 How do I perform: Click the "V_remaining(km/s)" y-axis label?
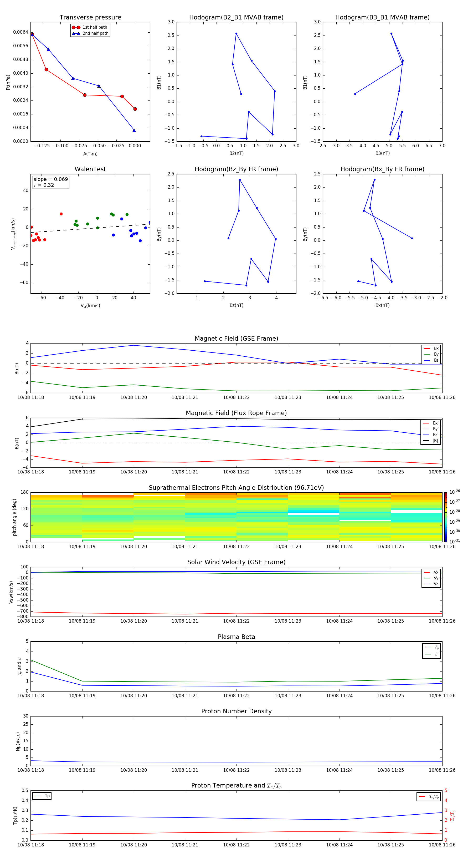13,234
